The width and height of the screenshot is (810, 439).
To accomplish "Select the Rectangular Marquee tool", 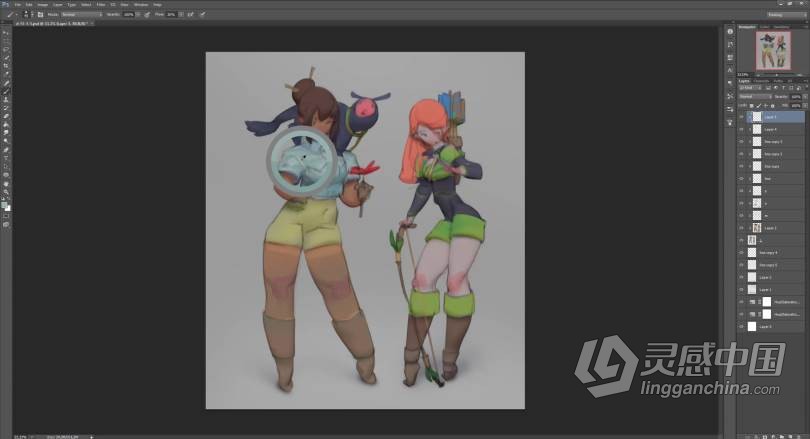I will [6, 41].
